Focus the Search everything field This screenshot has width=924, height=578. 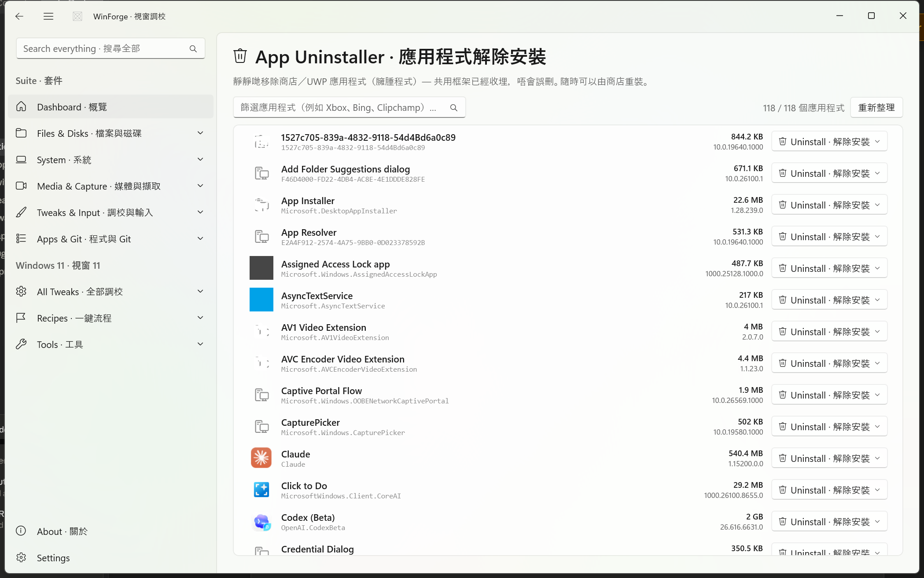coord(110,48)
